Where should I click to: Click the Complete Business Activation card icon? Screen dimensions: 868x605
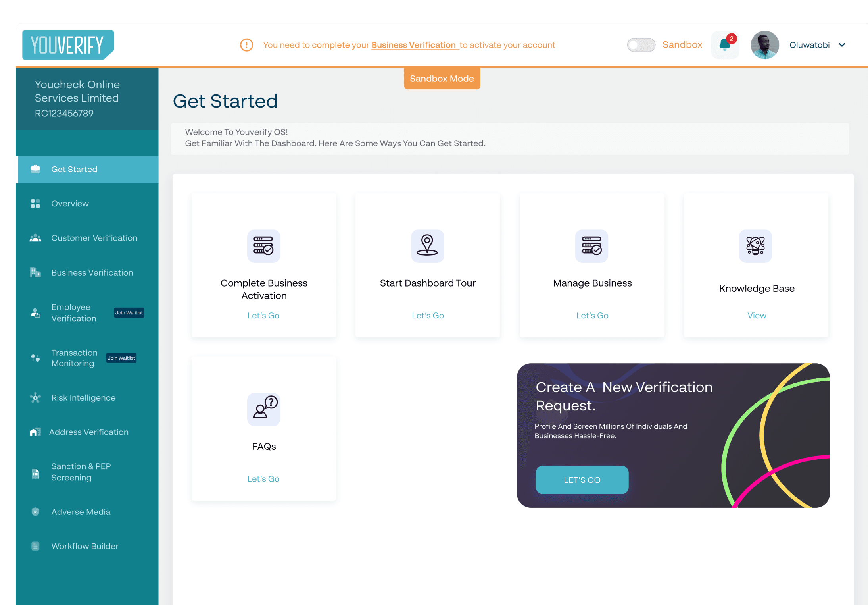point(263,246)
